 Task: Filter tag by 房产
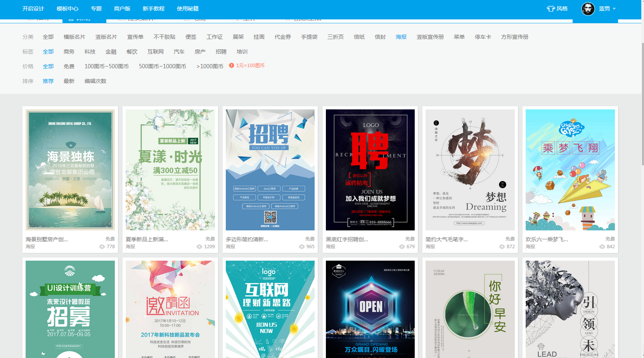[x=200, y=52]
